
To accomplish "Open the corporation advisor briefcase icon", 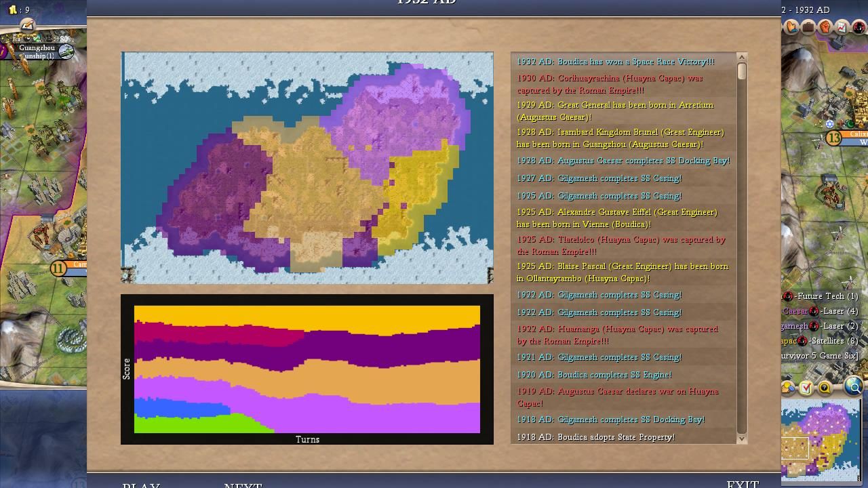I will (808, 28).
